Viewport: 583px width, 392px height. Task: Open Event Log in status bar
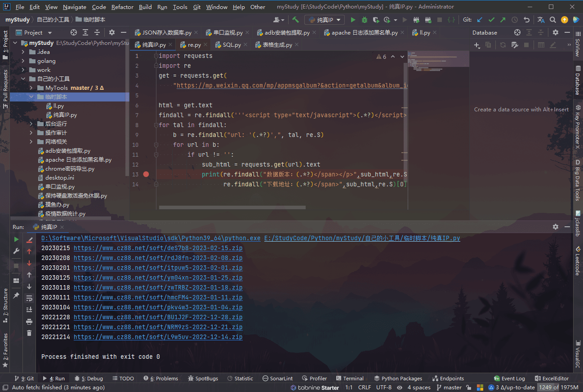click(509, 379)
